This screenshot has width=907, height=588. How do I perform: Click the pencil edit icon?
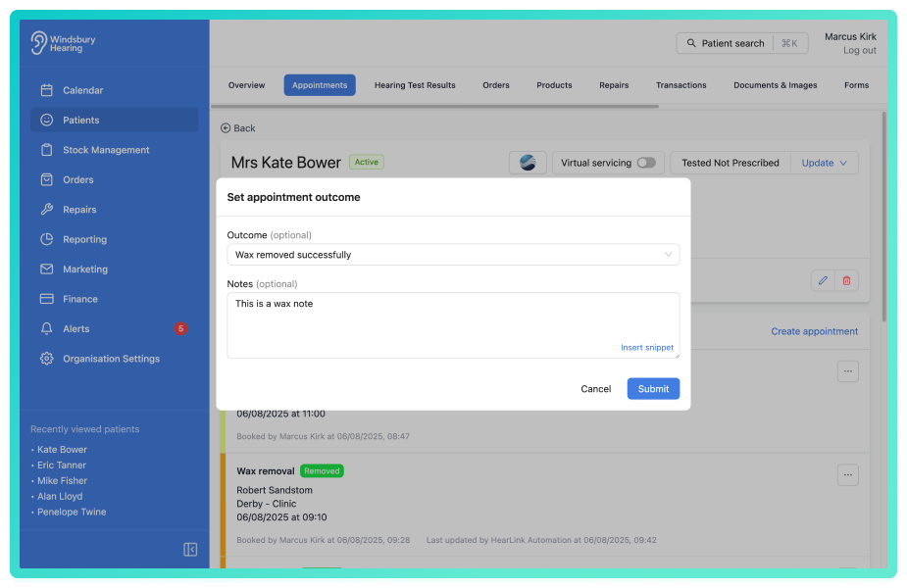pyautogui.click(x=823, y=280)
